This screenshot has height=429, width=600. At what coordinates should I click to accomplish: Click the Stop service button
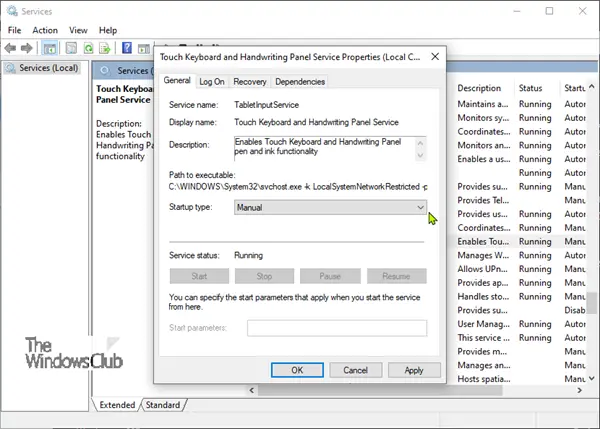click(x=264, y=276)
